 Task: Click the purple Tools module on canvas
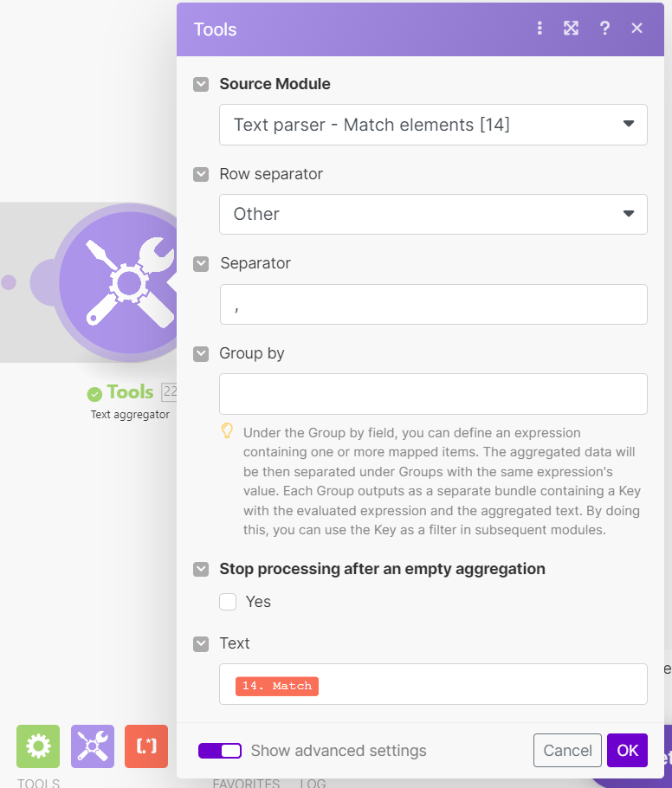[x=123, y=282]
